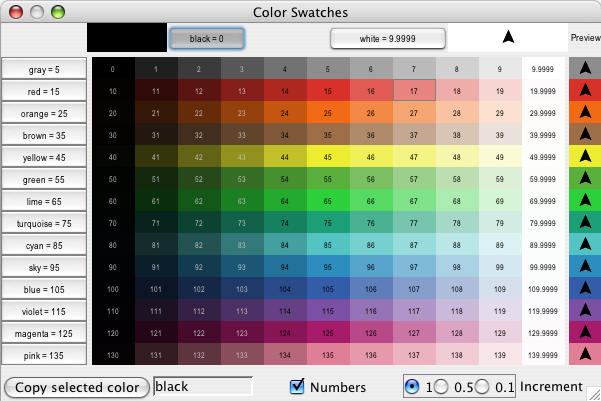Click the arrow preview icon in the green row

click(584, 179)
